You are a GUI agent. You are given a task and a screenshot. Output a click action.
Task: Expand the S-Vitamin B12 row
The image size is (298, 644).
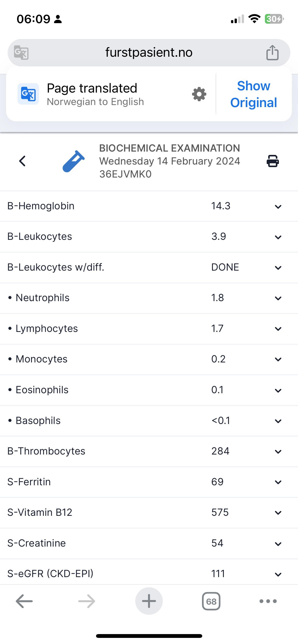pos(278,513)
